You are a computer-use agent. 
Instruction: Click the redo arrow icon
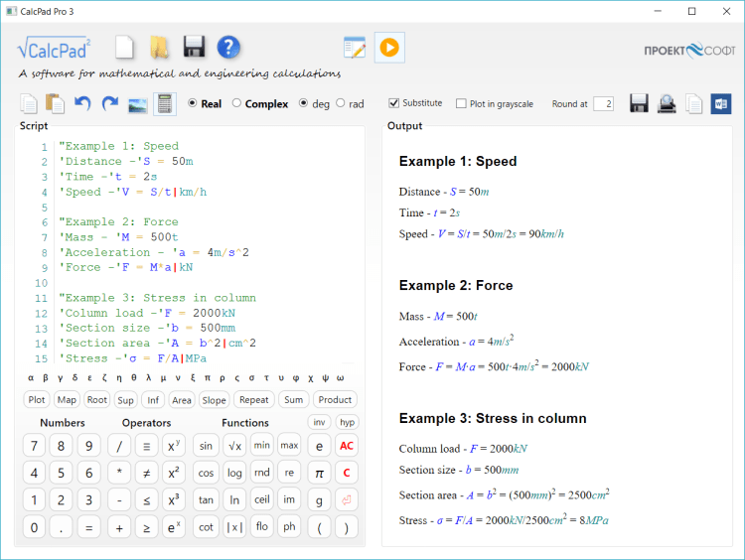pyautogui.click(x=110, y=103)
